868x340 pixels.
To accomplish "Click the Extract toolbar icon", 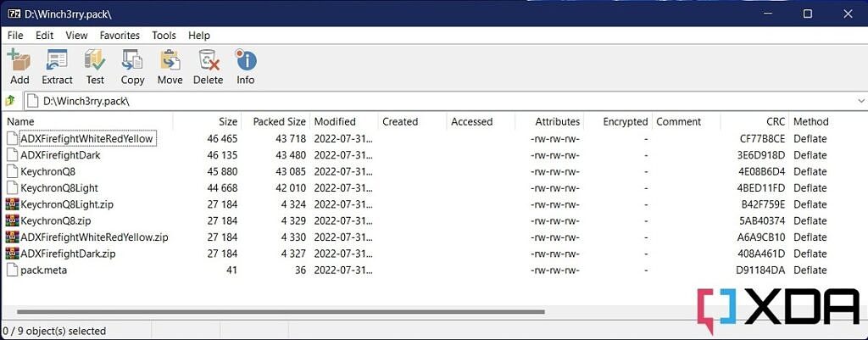I will click(x=57, y=66).
